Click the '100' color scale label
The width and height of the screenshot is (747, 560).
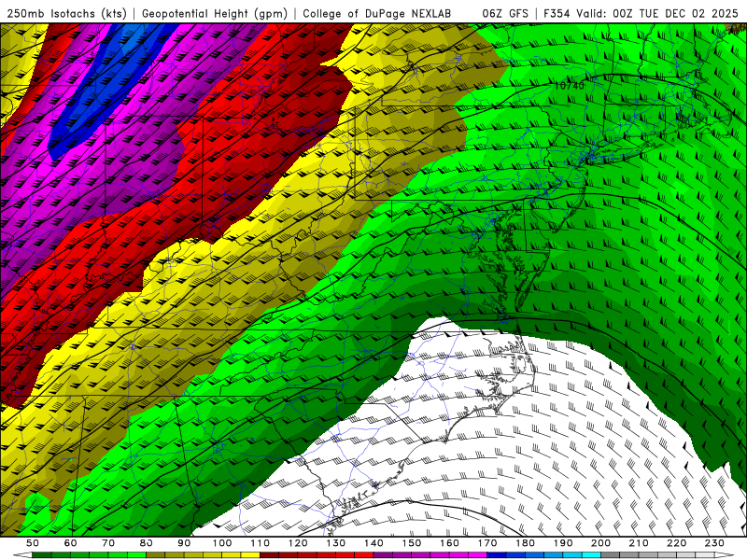[x=222, y=543]
